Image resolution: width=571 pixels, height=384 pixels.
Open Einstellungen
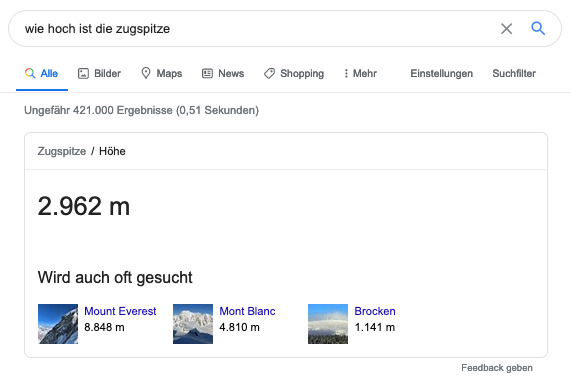(441, 74)
